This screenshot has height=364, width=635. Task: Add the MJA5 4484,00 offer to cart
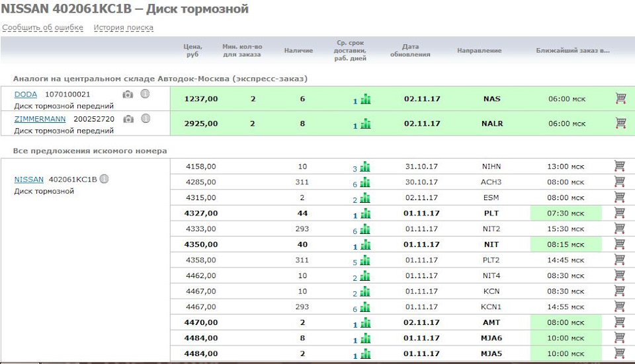[x=619, y=353]
